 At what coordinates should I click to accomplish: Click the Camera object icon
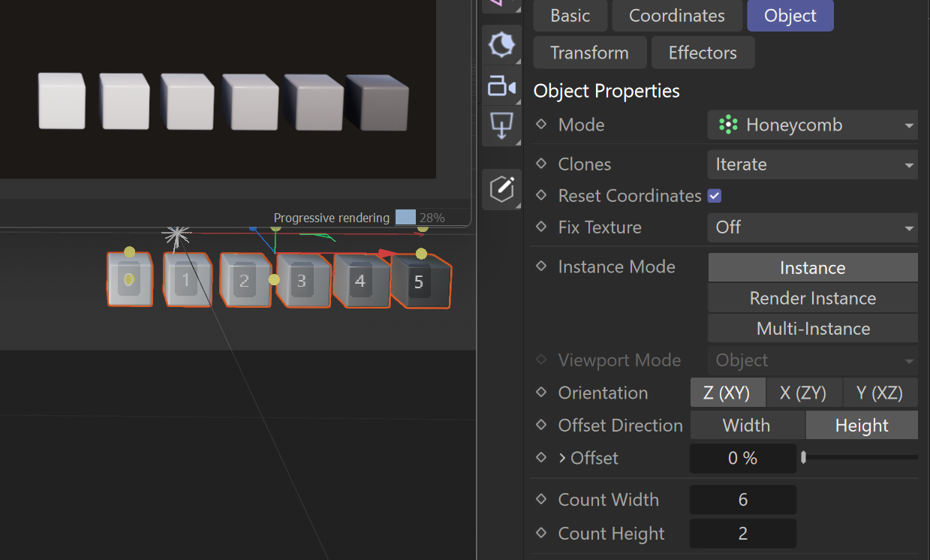click(x=501, y=86)
